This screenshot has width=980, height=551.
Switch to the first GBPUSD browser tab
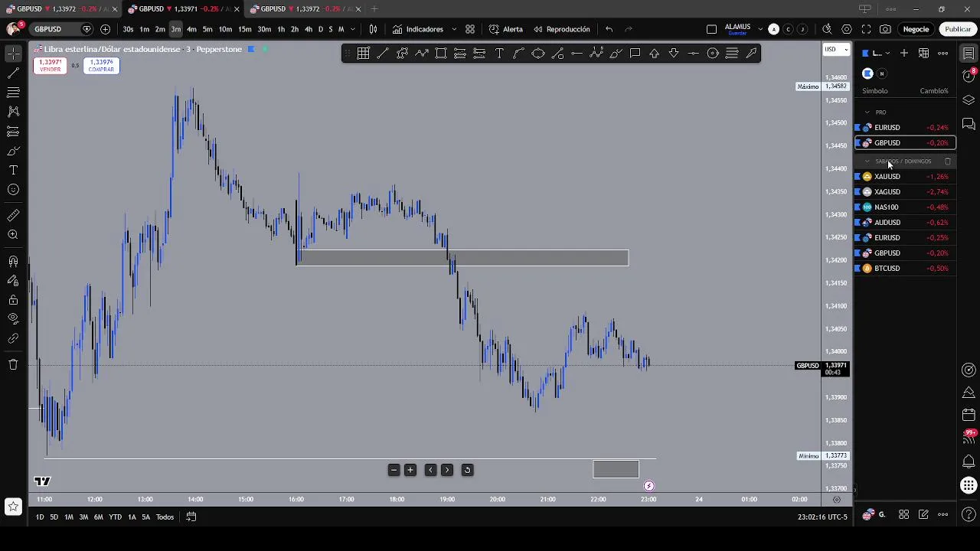coord(60,8)
